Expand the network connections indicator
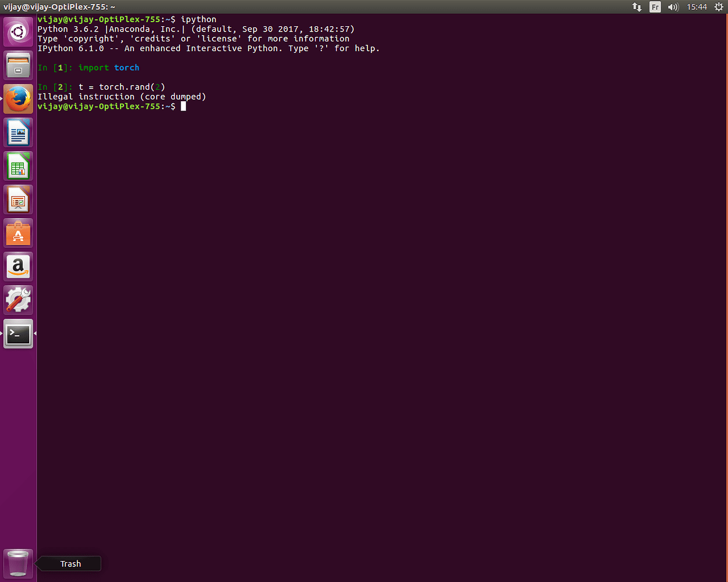 coord(637,7)
